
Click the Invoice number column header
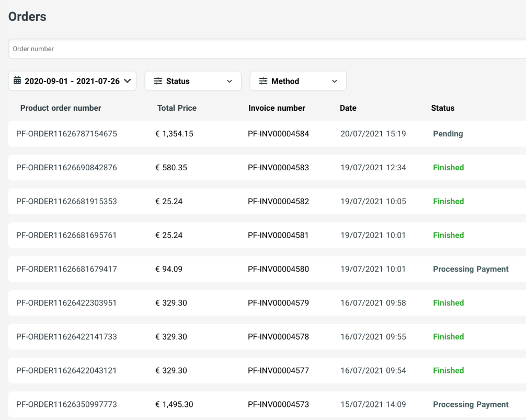click(x=277, y=108)
